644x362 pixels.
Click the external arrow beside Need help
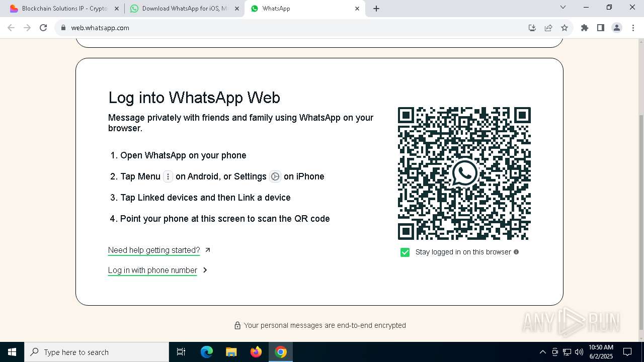208,250
